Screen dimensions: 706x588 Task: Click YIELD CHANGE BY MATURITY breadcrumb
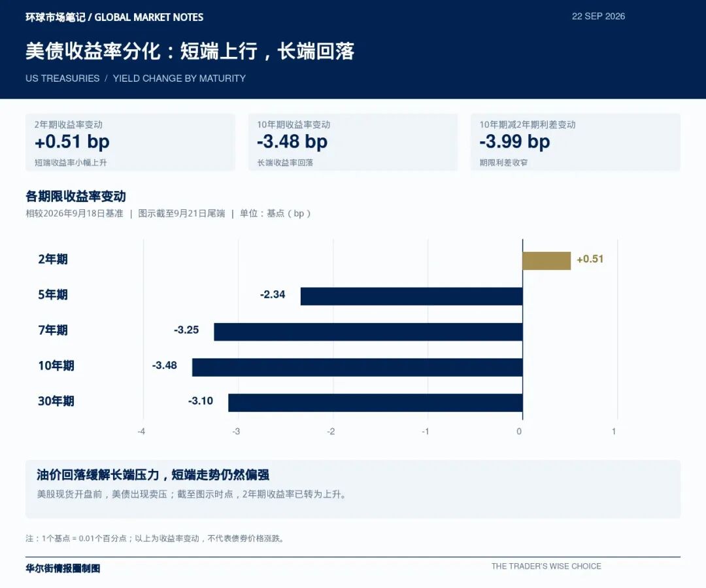(x=179, y=78)
